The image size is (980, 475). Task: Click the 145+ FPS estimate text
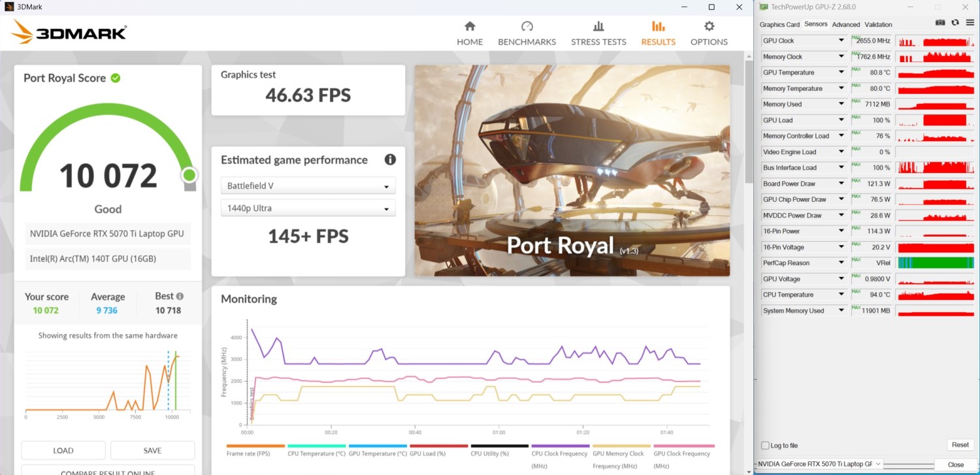pos(308,236)
